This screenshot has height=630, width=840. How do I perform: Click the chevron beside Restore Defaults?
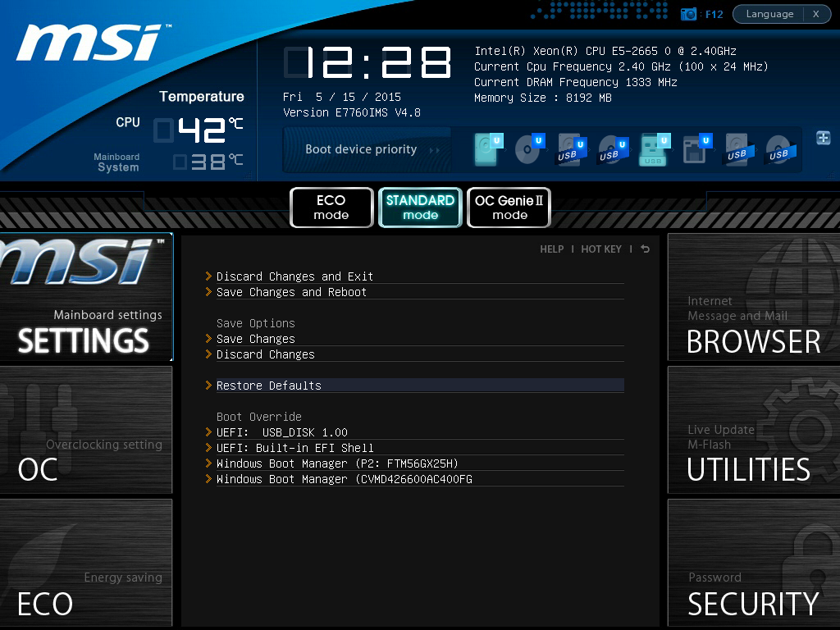(208, 386)
